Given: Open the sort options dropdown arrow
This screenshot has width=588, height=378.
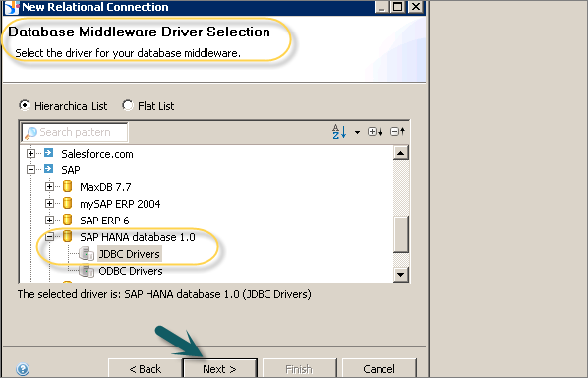Looking at the screenshot, I should [x=357, y=132].
